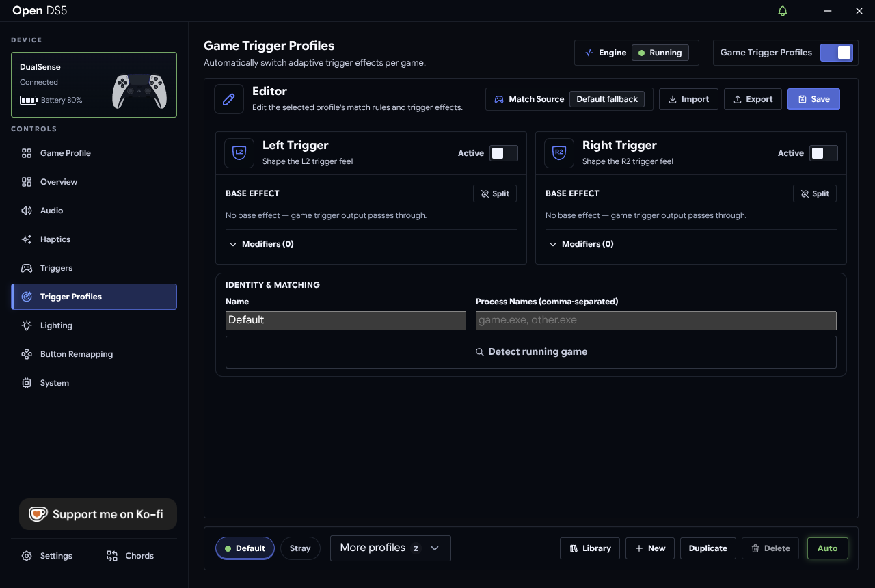This screenshot has height=588, width=875.
Task: Click the Delete profile button
Action: pos(770,548)
